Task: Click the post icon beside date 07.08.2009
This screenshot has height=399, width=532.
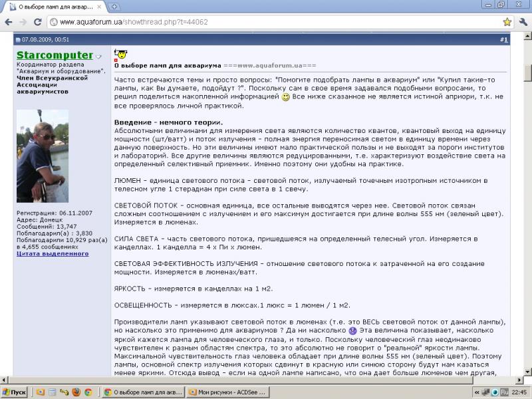Action: point(18,40)
